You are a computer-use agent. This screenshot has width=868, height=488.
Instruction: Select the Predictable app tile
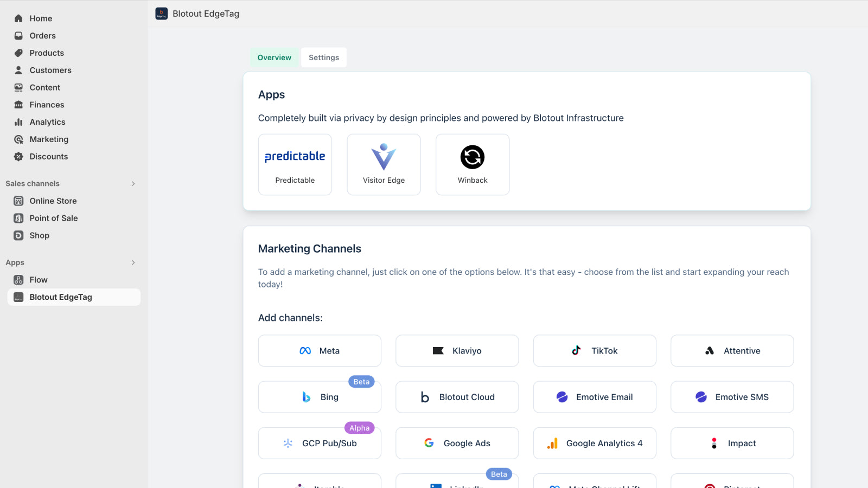click(x=295, y=164)
